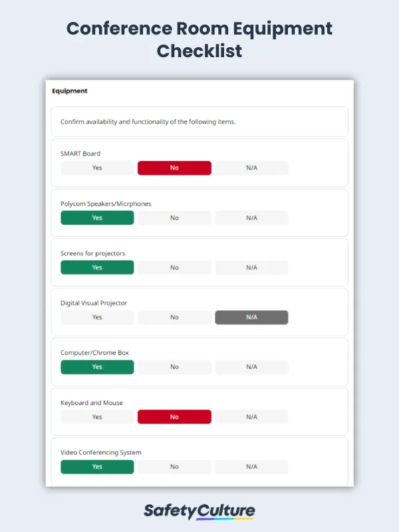This screenshot has width=399, height=532.
Task: Mark SMART Board as N/A
Action: click(251, 168)
